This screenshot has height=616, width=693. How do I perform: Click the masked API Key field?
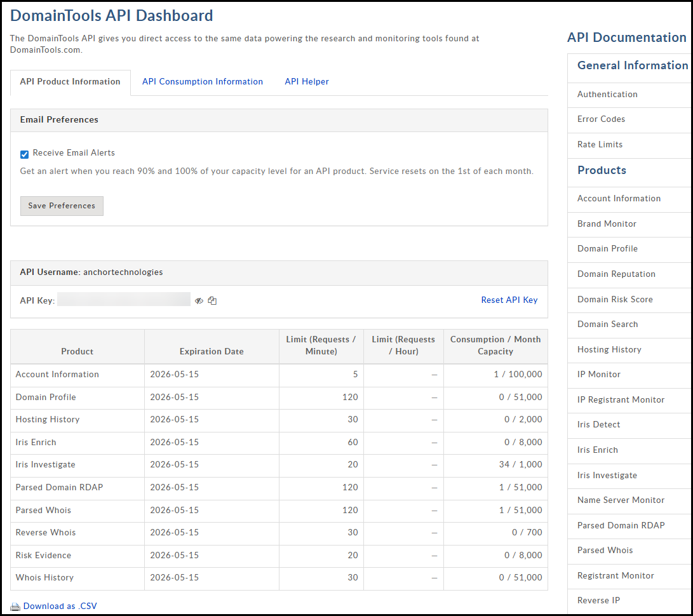click(x=124, y=300)
